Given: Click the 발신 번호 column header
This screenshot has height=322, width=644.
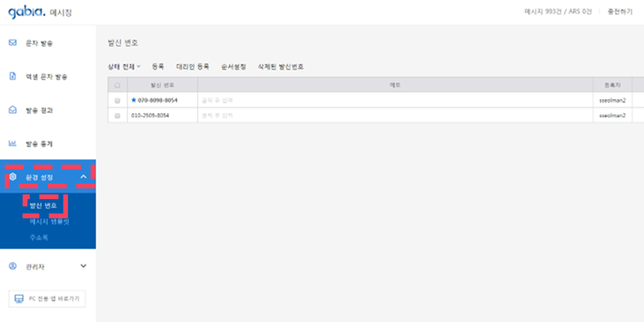Looking at the screenshot, I should 162,85.
